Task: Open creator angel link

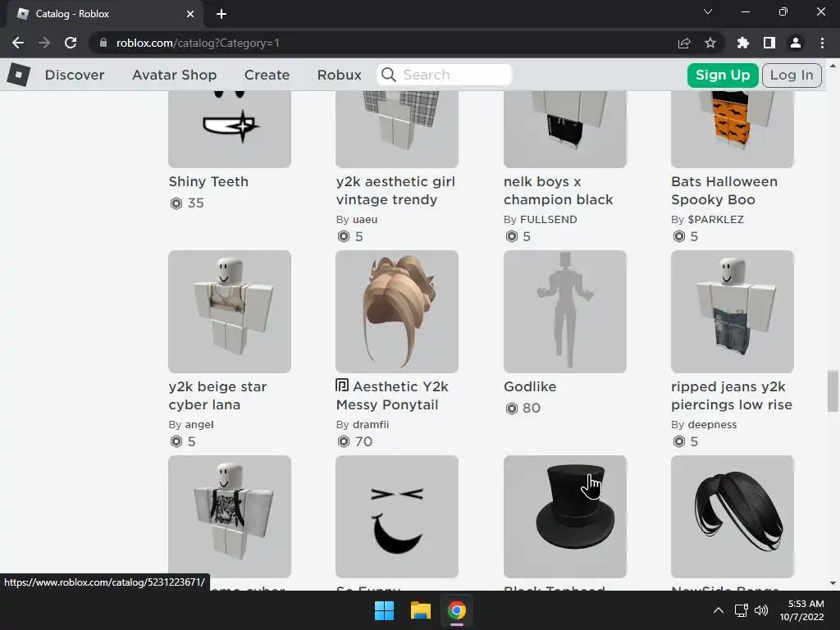Action: 199,425
